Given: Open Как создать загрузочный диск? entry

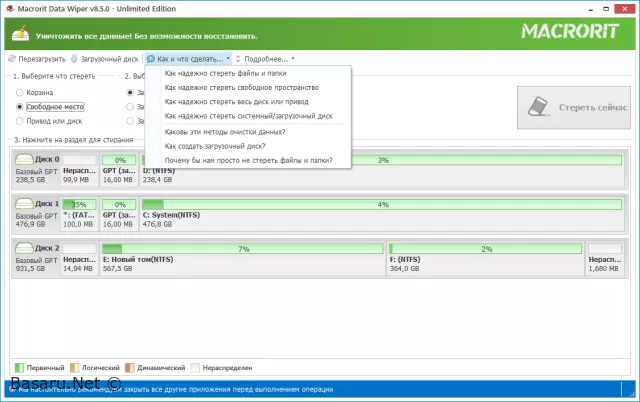Looking at the screenshot, I should [248, 146].
